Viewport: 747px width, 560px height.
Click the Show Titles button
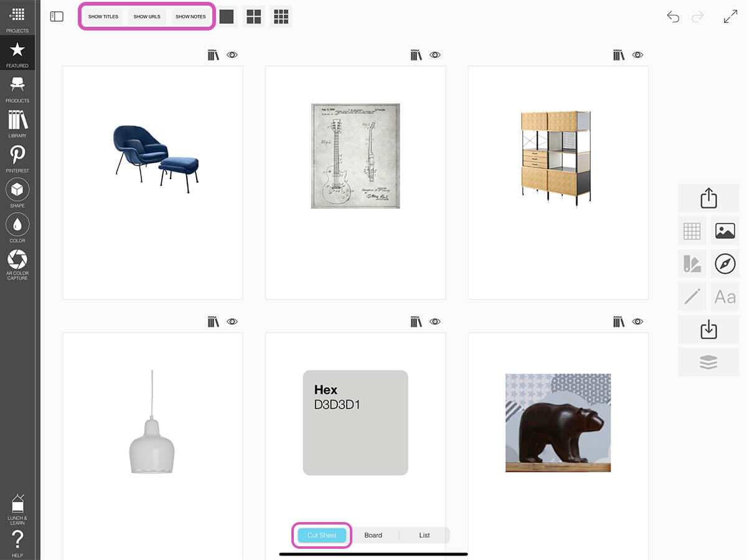tap(103, 17)
